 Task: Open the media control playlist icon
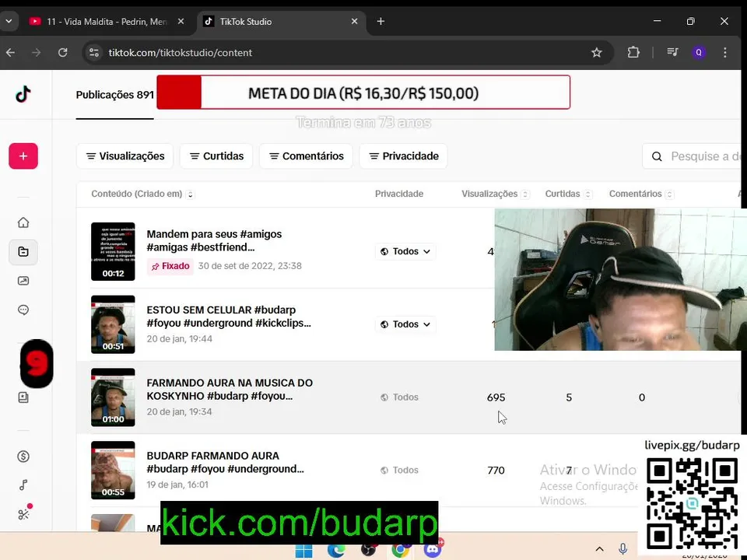672,52
